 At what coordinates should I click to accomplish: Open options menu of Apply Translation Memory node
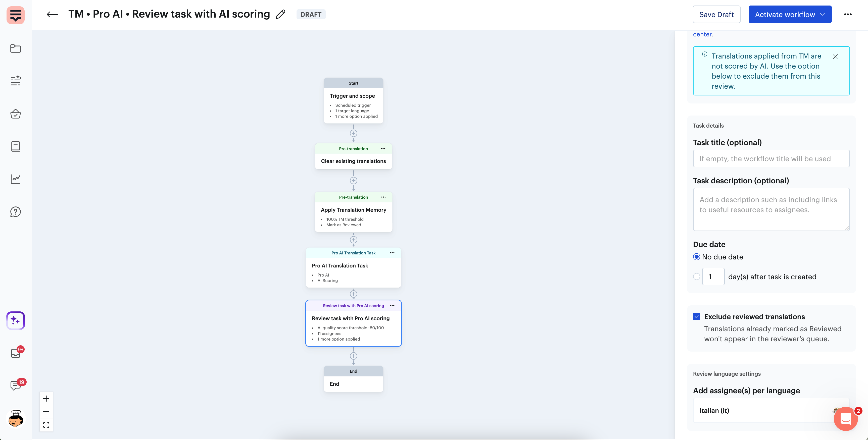click(x=383, y=197)
